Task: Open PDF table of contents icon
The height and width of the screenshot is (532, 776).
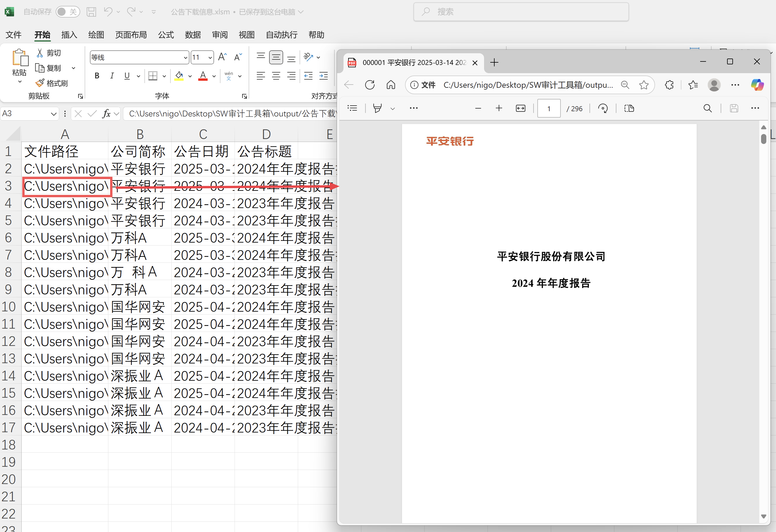Action: coord(352,108)
